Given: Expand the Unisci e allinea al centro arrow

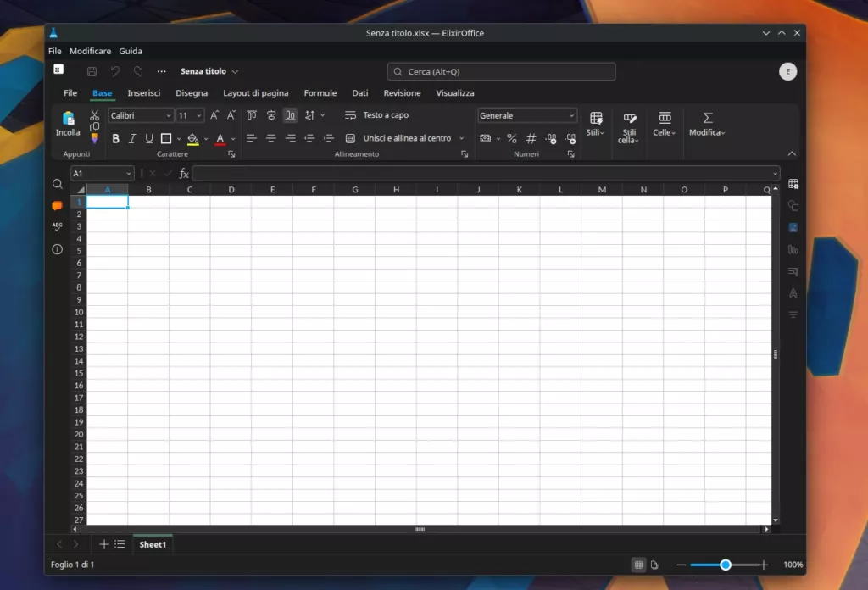Looking at the screenshot, I should [462, 138].
